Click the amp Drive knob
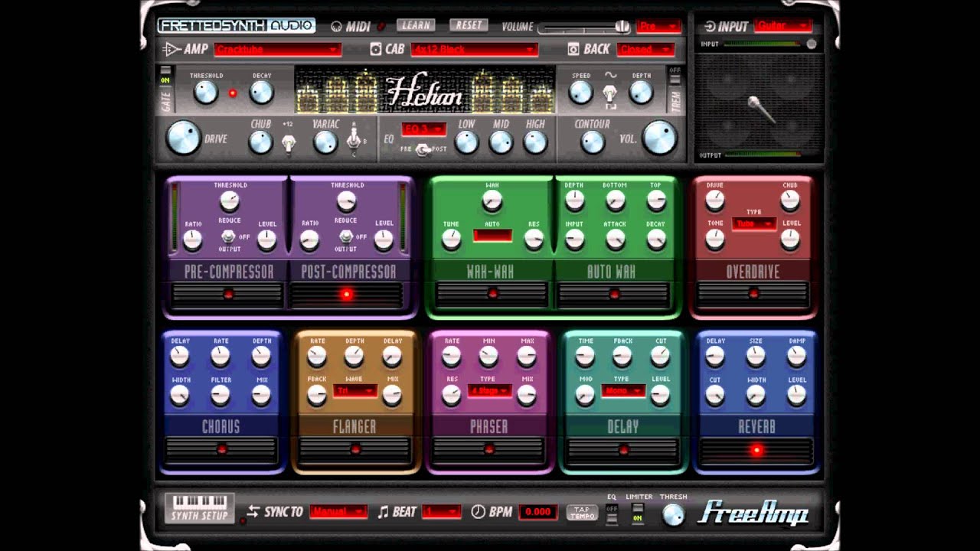Screen dimensions: 980x551 coord(183,138)
